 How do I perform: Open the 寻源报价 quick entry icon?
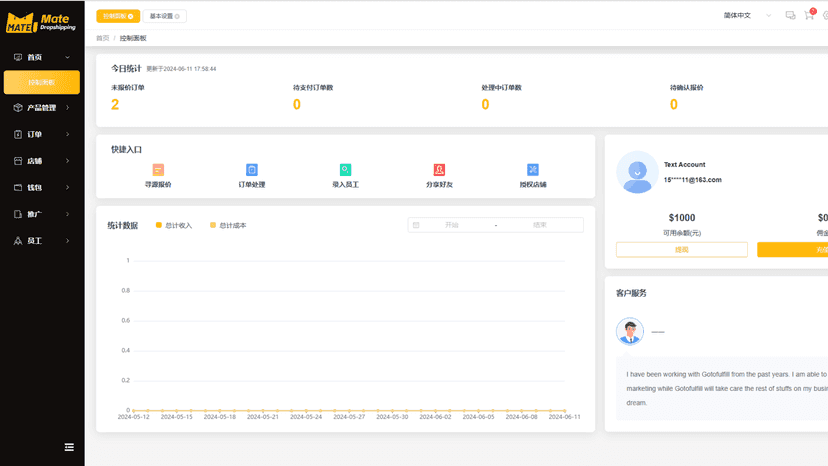pyautogui.click(x=158, y=170)
